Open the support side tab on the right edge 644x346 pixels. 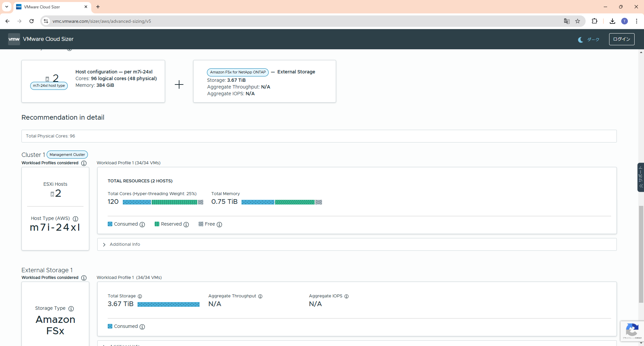click(x=641, y=177)
